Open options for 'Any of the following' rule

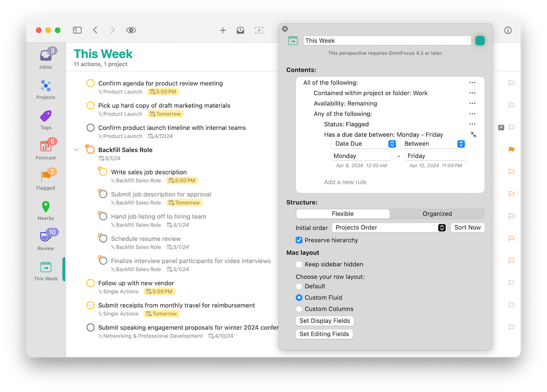[472, 114]
